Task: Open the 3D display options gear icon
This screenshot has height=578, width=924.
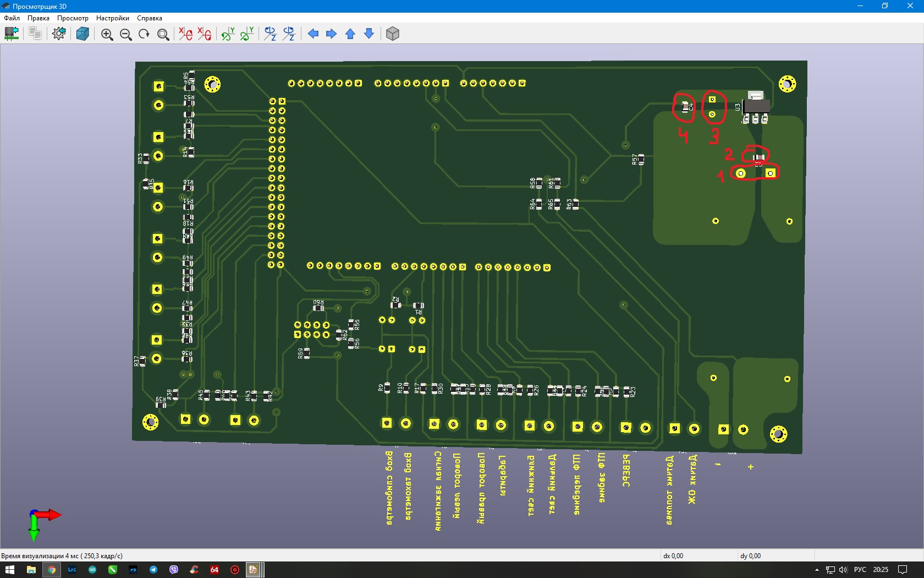Action: (x=59, y=34)
